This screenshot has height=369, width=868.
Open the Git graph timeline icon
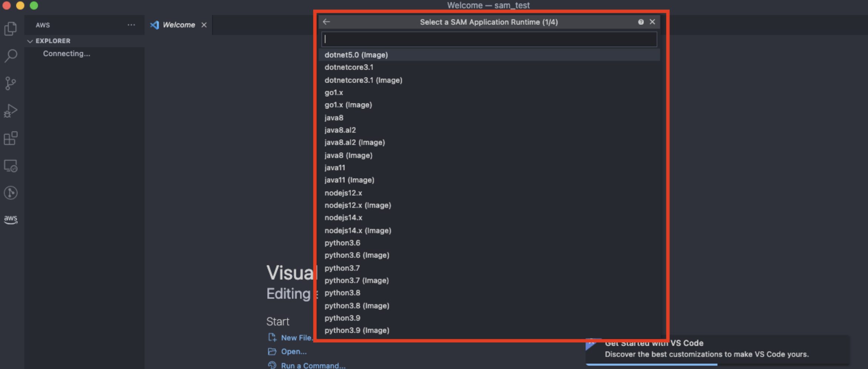(11, 193)
